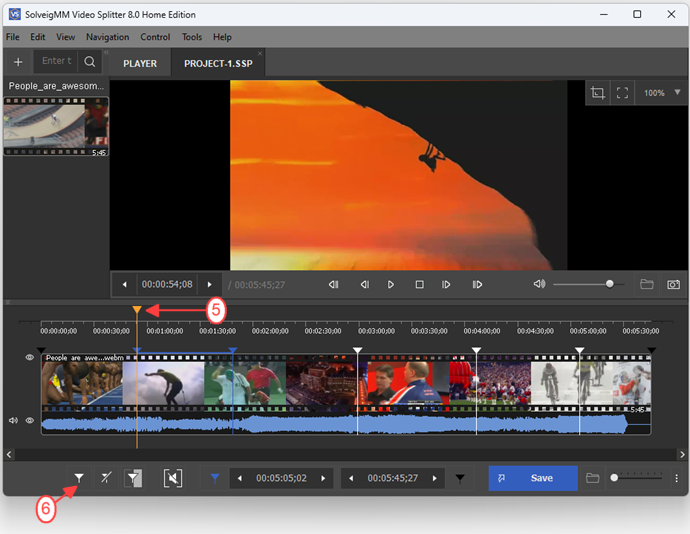Open output folder icon next to Save

click(x=593, y=478)
